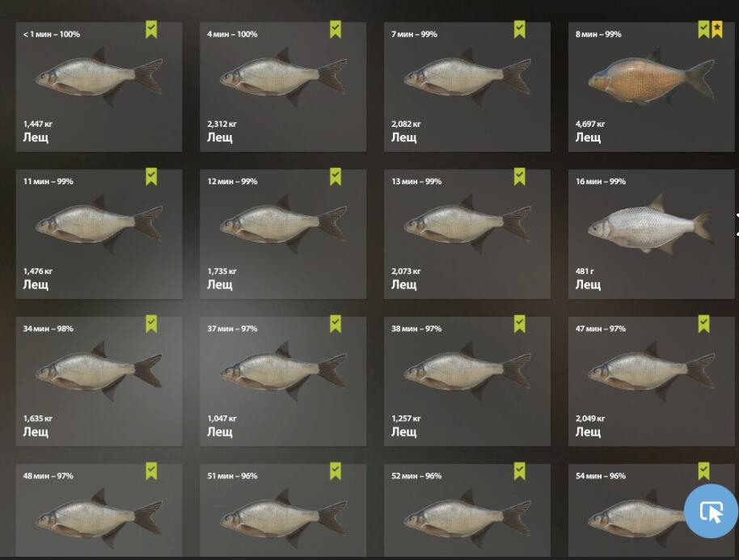Click the green checkmark ribbon on the 1,447 кг bream card

(x=151, y=29)
